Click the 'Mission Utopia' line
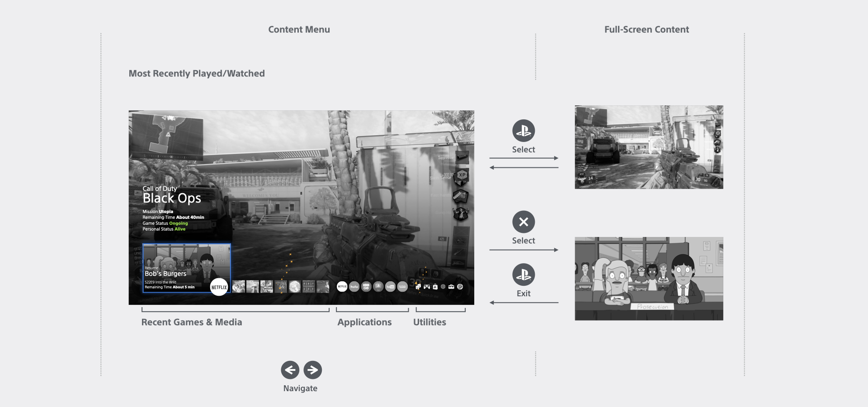868x407 pixels. [158, 211]
